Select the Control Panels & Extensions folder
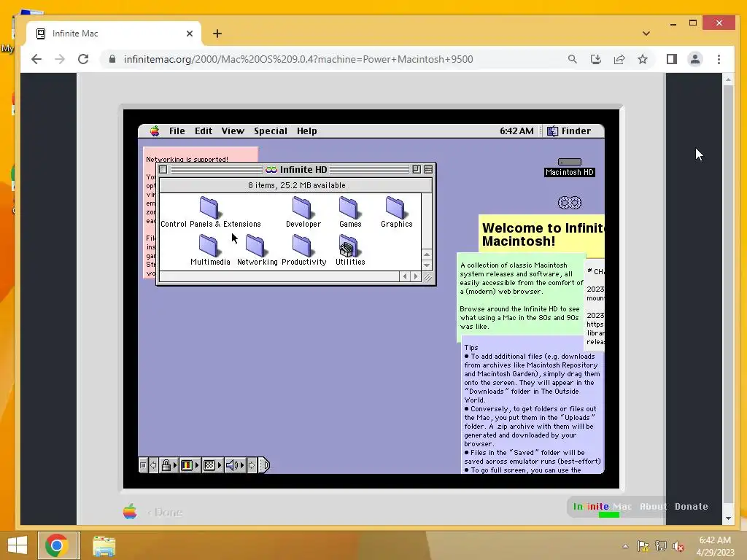Image resolution: width=747 pixels, height=560 pixels. tap(210, 212)
